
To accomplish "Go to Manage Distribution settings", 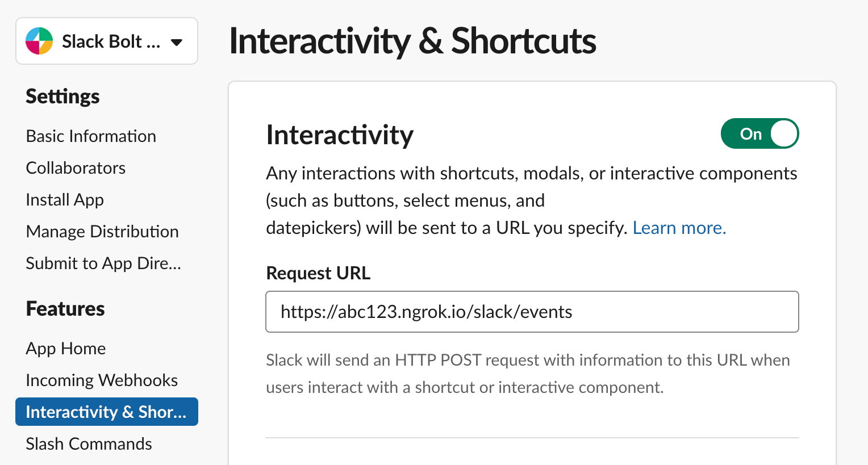I will tap(102, 231).
